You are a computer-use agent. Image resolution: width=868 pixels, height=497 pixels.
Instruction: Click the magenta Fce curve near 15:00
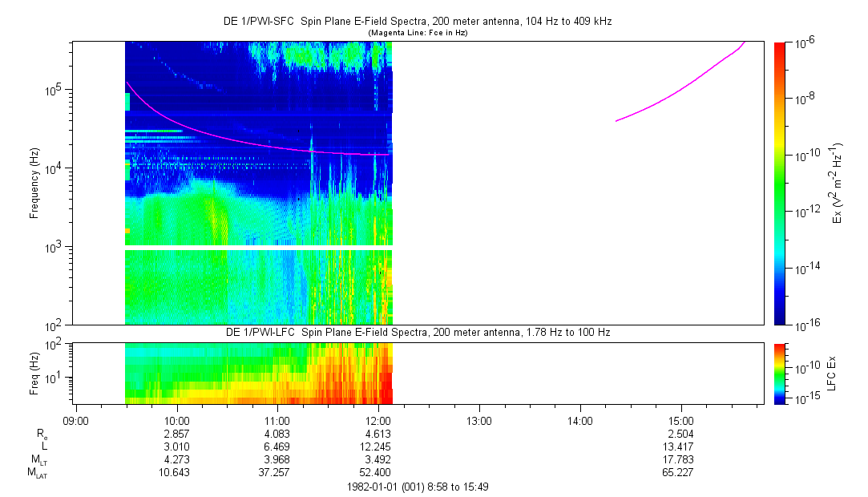[x=681, y=91]
